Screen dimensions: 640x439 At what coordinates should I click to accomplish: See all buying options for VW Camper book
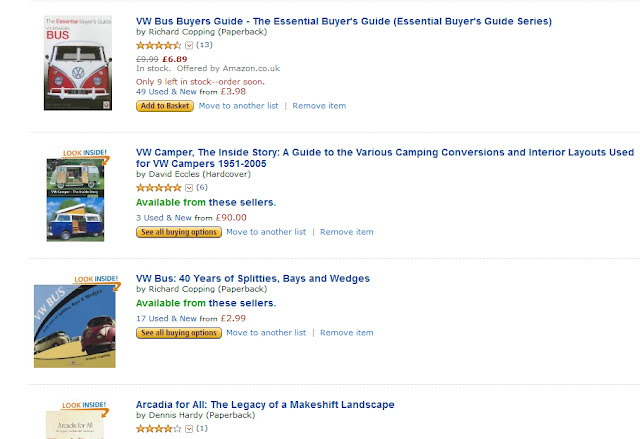[179, 232]
